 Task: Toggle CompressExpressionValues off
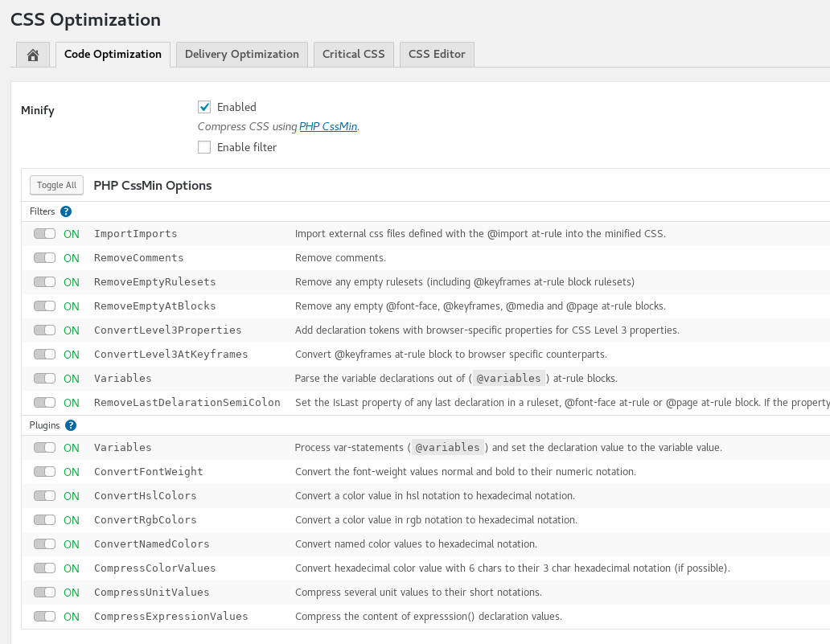[x=44, y=616]
